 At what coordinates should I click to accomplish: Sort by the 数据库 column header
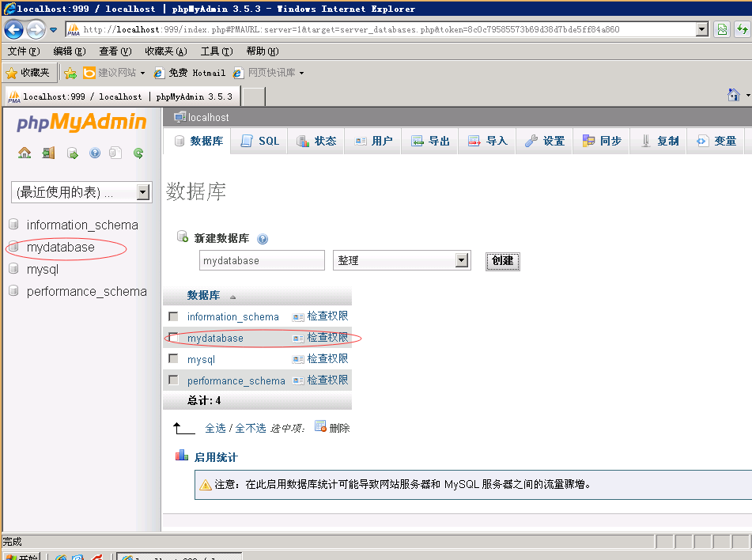[x=203, y=295]
